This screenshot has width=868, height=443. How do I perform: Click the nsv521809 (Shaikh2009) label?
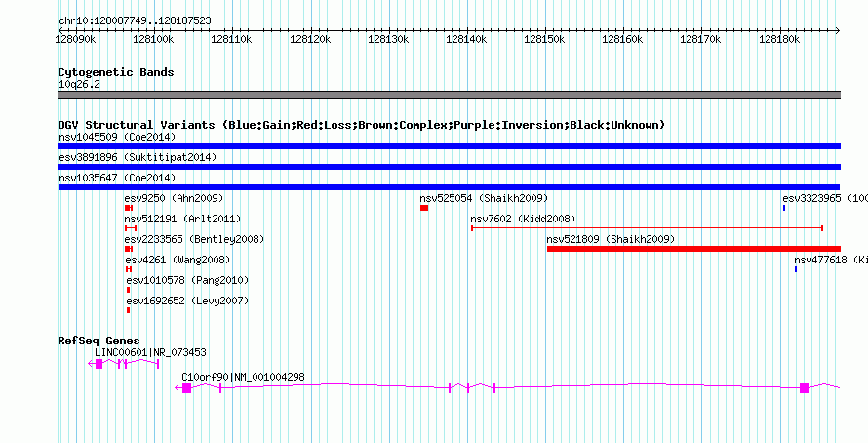pyautogui.click(x=611, y=239)
